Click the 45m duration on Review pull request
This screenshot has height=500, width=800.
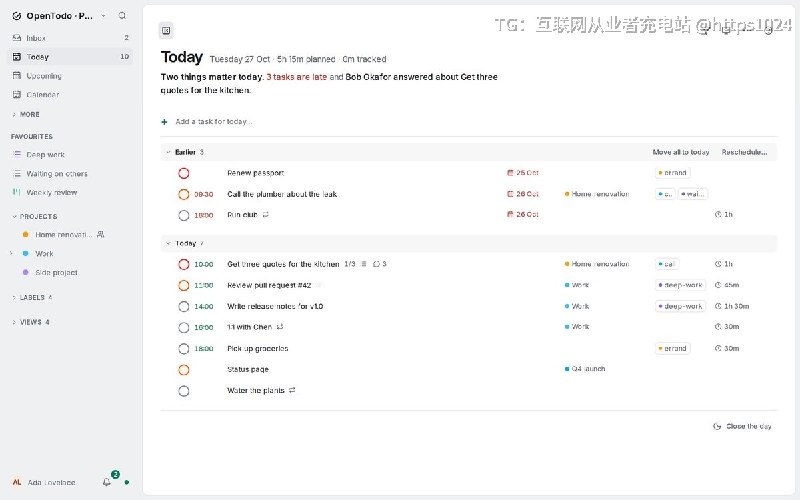click(727, 285)
